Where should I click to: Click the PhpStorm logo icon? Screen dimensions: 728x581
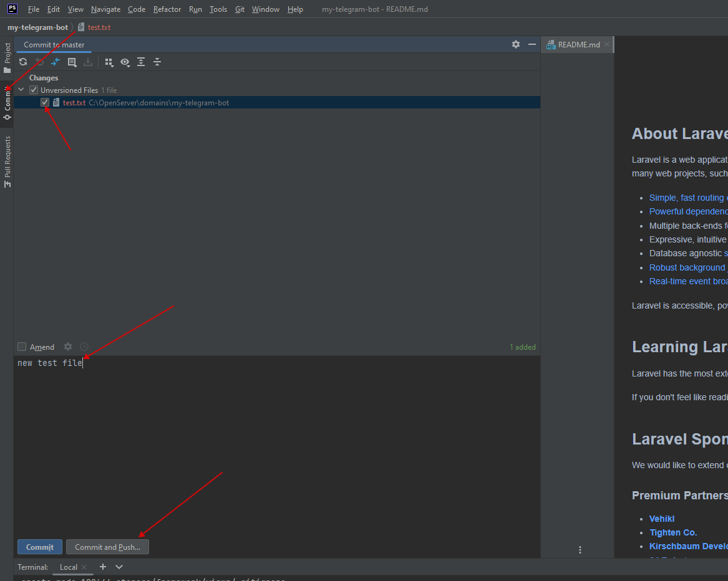12,8
